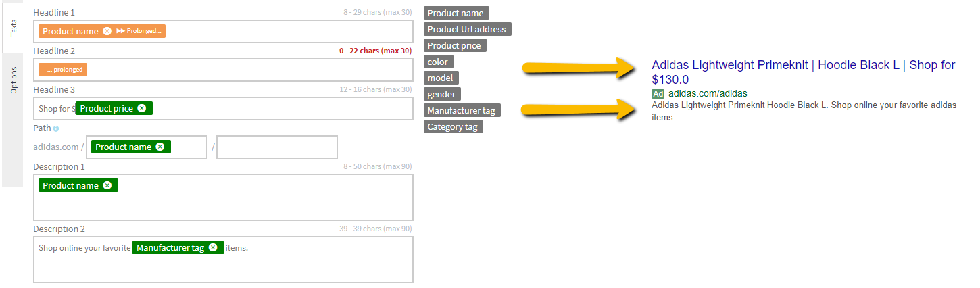Screen dimensions: 980x288
Task: Open the Texts tab
Action: tap(13, 27)
